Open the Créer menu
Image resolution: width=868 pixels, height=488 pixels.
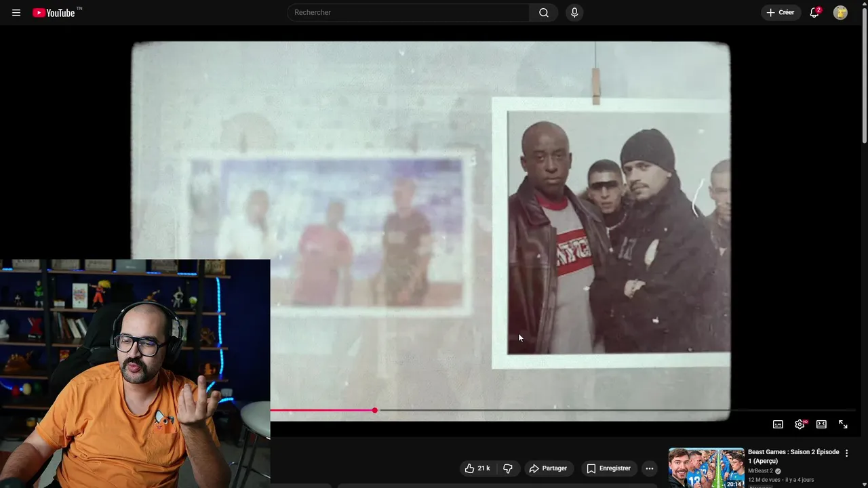click(x=781, y=12)
